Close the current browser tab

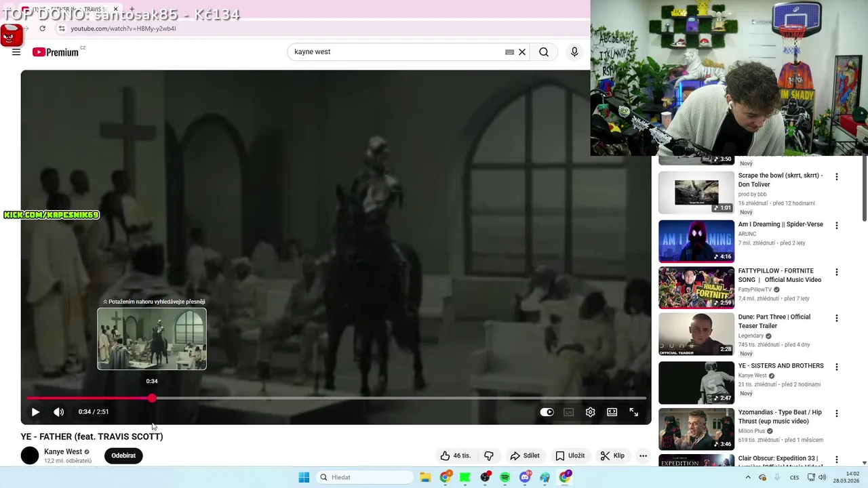[115, 9]
